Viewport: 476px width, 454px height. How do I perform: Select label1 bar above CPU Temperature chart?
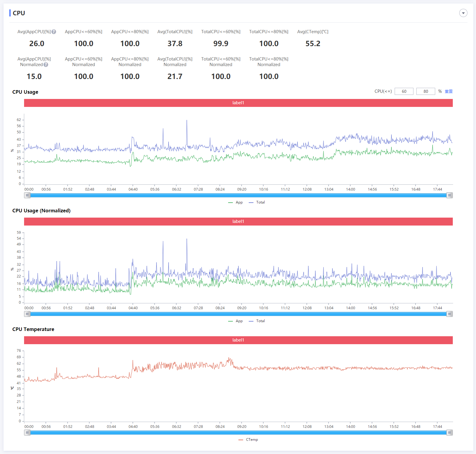tap(238, 340)
